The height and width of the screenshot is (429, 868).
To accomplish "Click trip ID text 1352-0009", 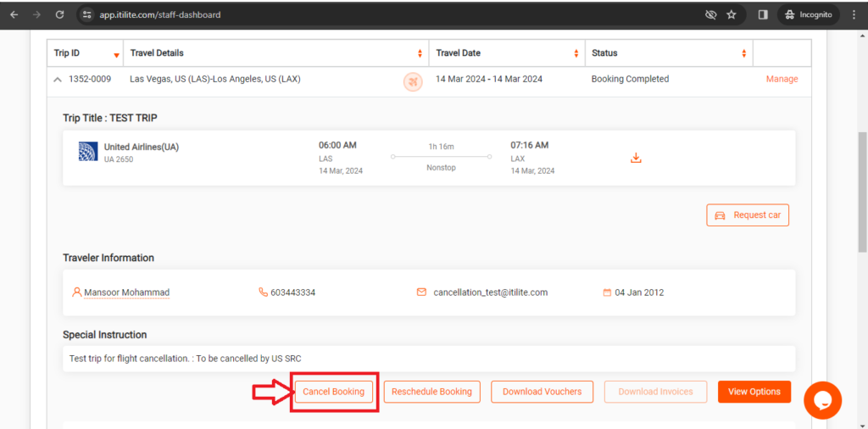I will 90,79.
